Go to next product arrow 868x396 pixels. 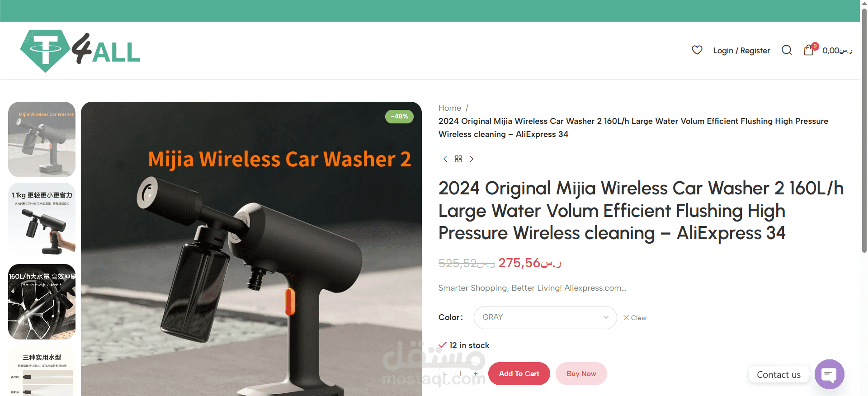point(472,159)
